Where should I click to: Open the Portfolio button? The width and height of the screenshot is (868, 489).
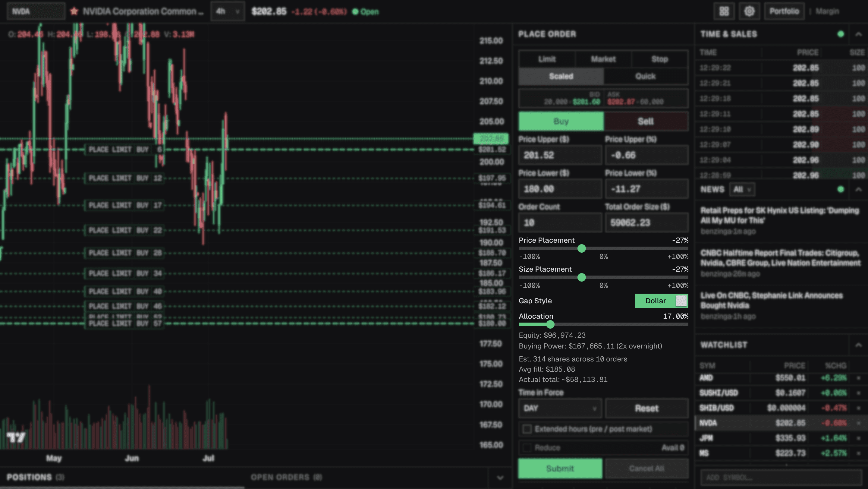(784, 11)
